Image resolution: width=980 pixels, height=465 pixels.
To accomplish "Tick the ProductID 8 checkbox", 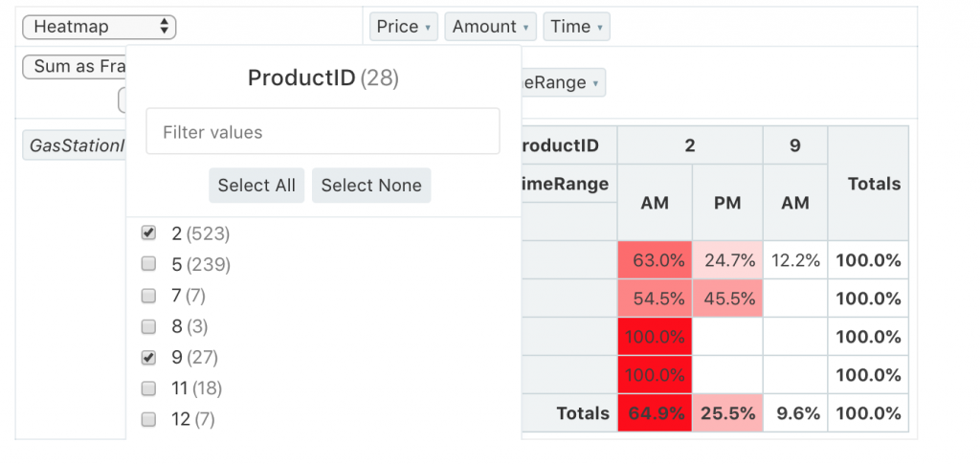I will click(x=148, y=326).
